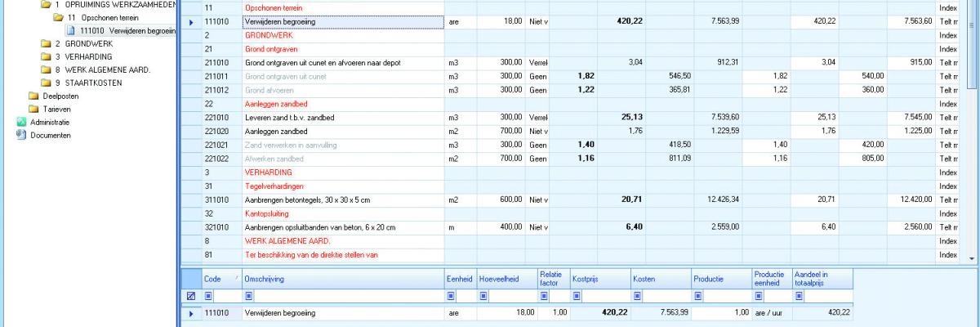Click the clear-filter icon in the filter row
This screenshot has height=327, width=980.
191,296
